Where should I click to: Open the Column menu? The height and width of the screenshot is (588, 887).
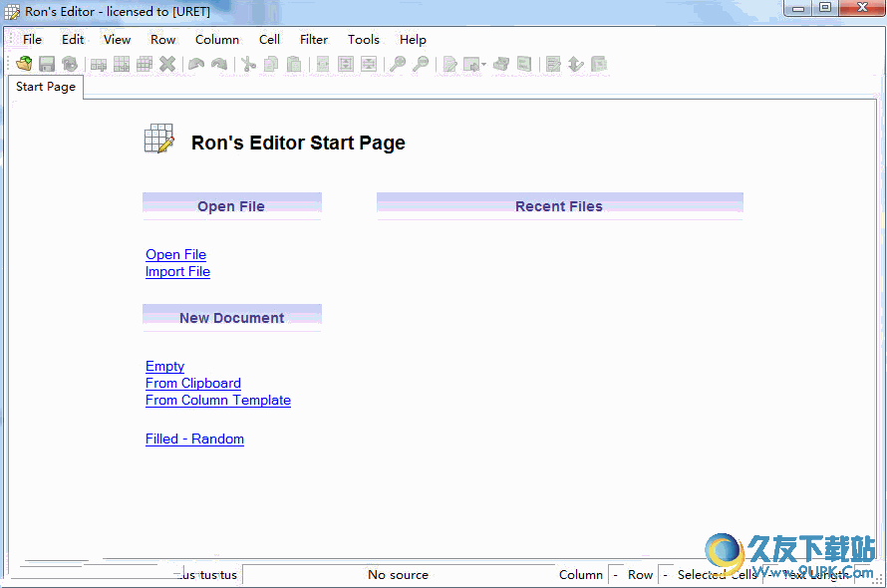[217, 40]
